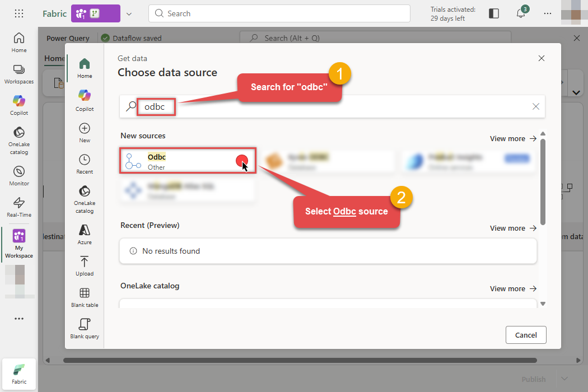
Task: Clear the odbc search field with the X
Action: point(535,106)
